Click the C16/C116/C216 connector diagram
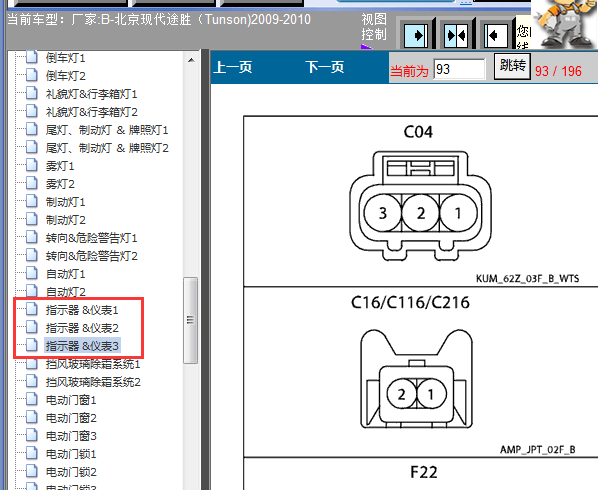 pyautogui.click(x=416, y=379)
